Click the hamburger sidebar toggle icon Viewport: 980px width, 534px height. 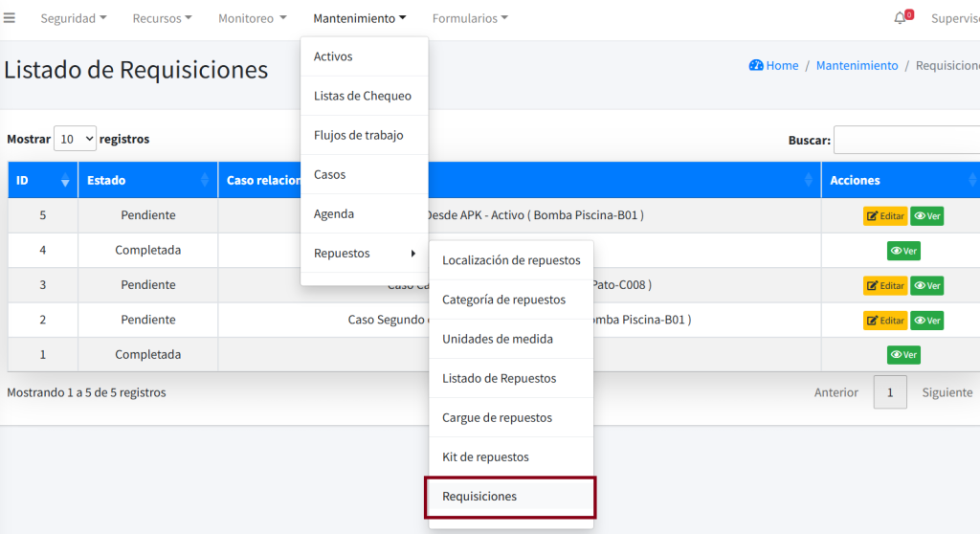(10, 18)
